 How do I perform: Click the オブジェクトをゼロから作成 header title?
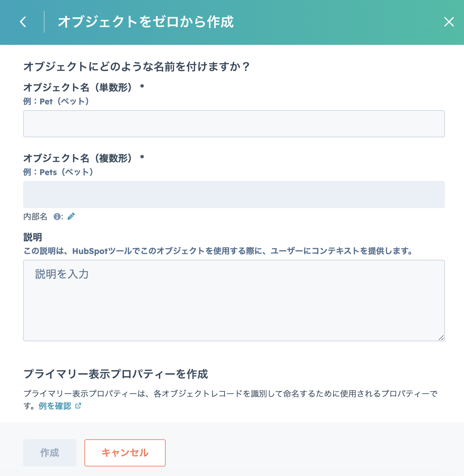pos(146,22)
